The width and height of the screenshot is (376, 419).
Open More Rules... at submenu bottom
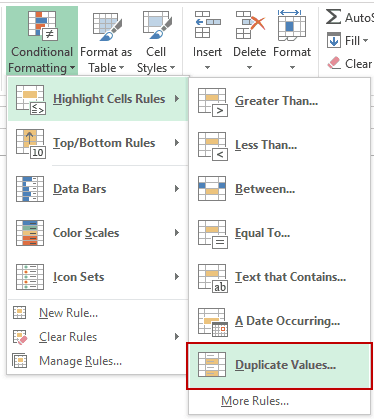point(255,401)
